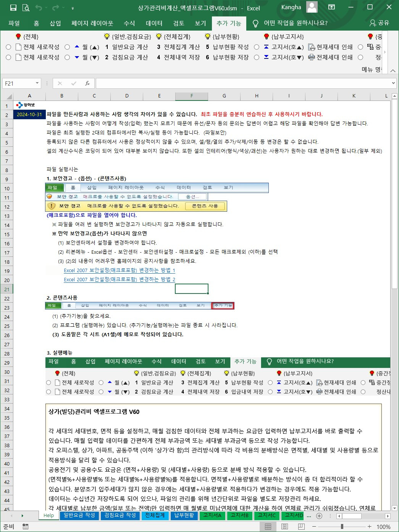399x532 pixels.
Task: Click the 고지서(호▲) icon in the ribbon
Action: (x=266, y=47)
